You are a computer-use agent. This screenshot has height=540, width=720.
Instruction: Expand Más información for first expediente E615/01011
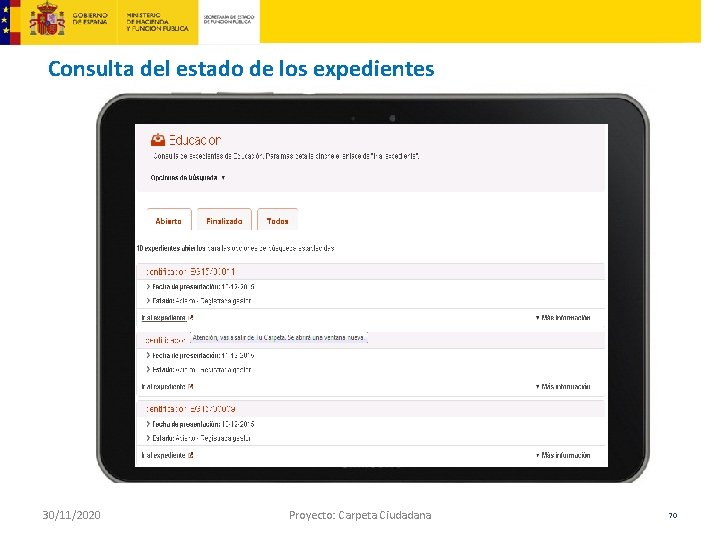(x=563, y=318)
